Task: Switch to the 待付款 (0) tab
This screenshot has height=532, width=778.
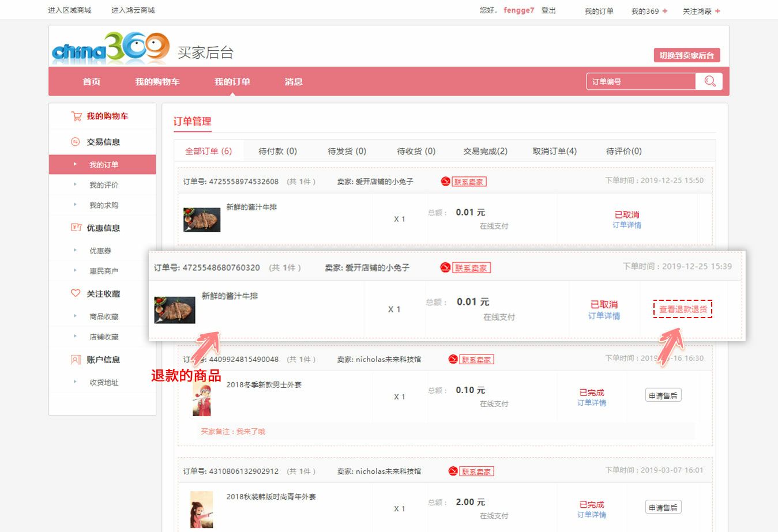Action: tap(277, 151)
